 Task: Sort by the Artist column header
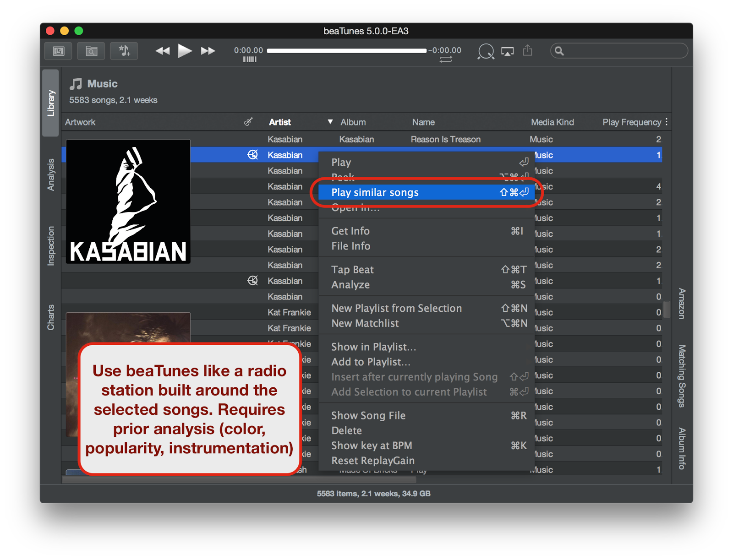coord(279,122)
